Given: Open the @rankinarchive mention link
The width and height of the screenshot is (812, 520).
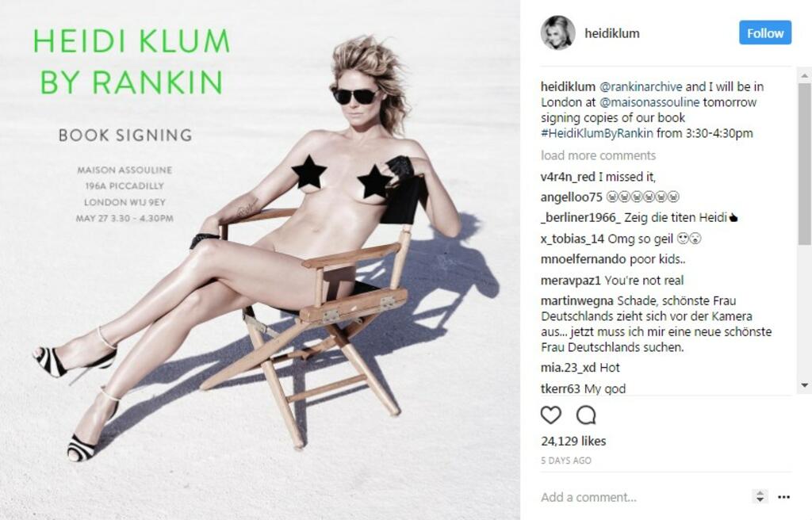Looking at the screenshot, I should click(641, 86).
